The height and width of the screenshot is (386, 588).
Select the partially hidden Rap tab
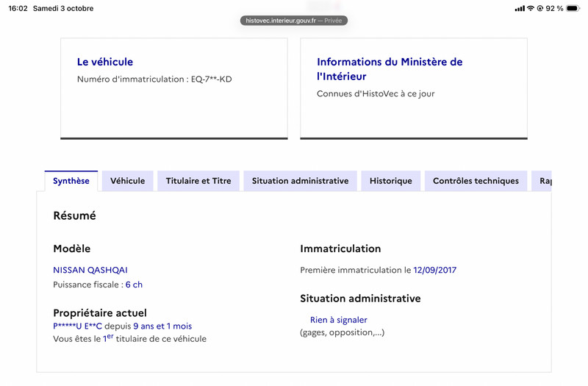(542, 181)
